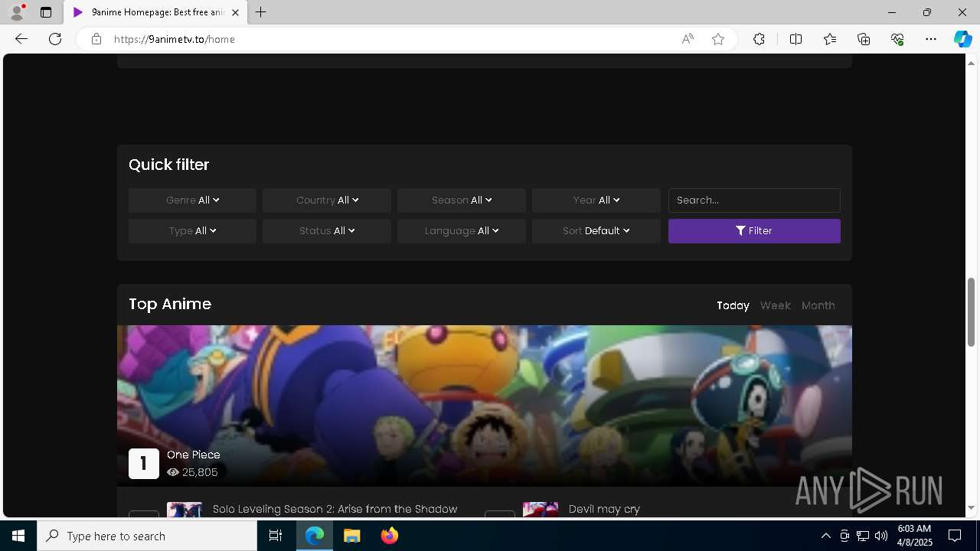Click the 'Quick filter' heading

(x=168, y=165)
